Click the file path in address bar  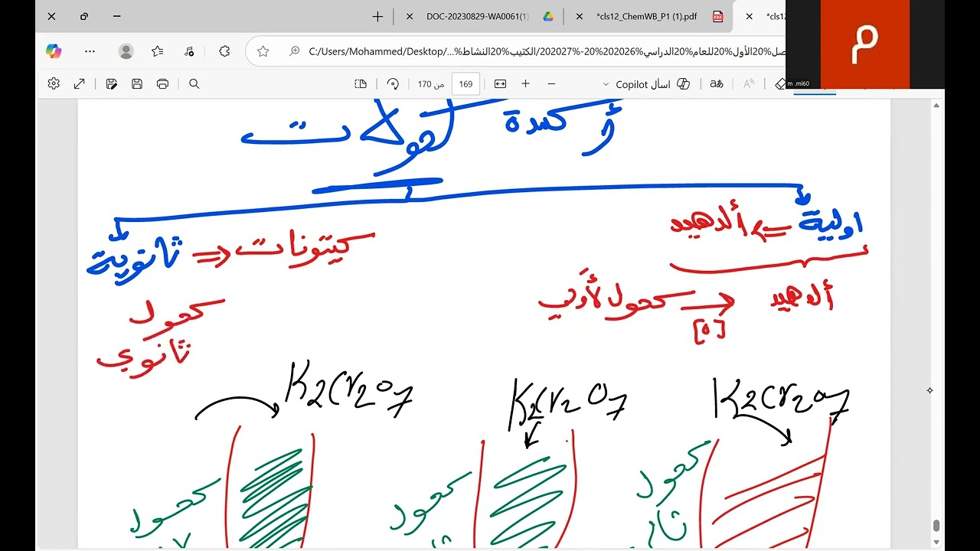click(x=547, y=51)
